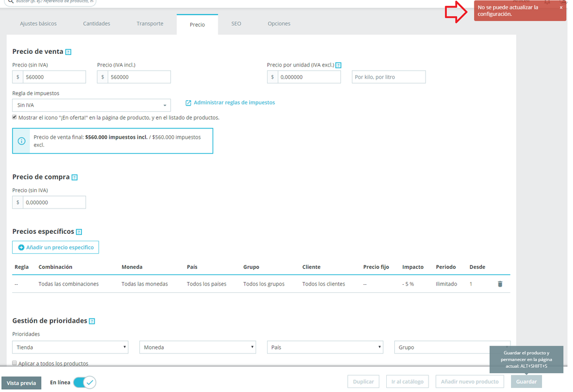573x392 pixels.
Task: Click the Ilimitado period value
Action: tap(446, 284)
